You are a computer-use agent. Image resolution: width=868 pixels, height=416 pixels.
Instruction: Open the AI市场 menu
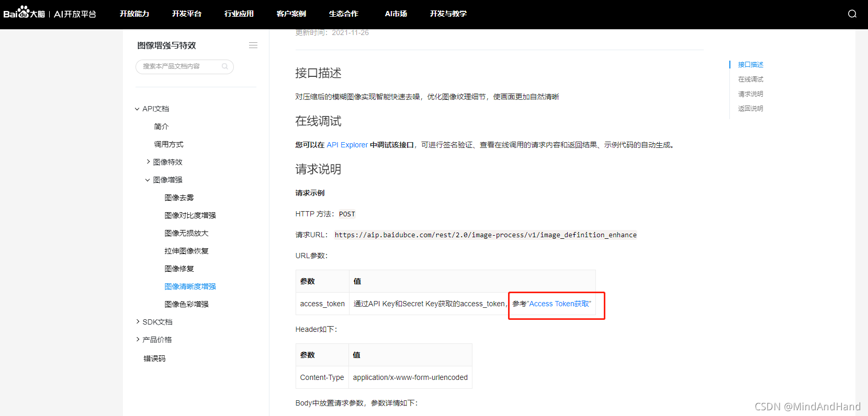396,14
